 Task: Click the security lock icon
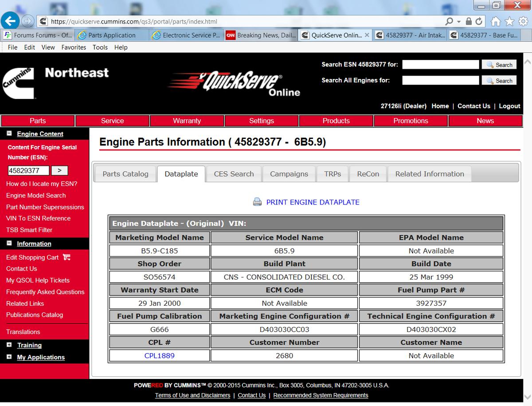coord(469,21)
